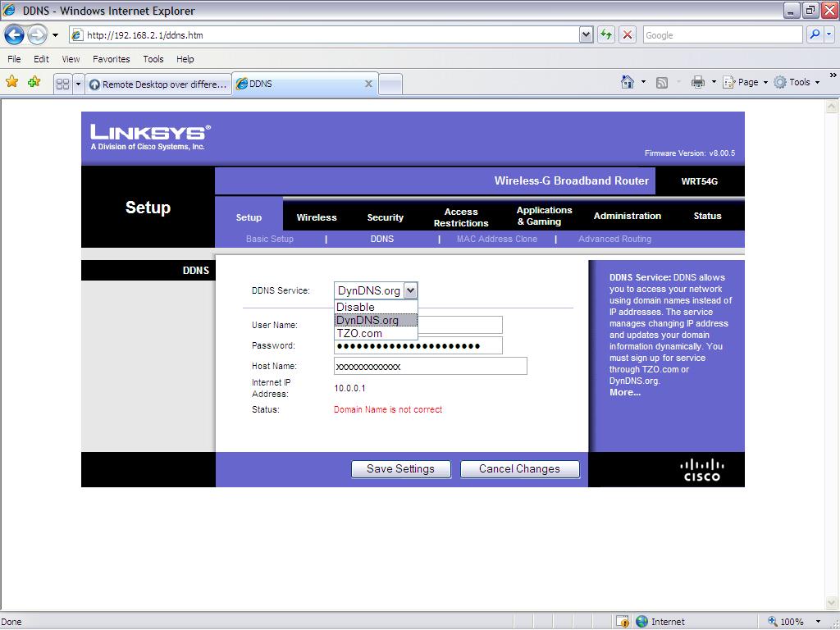Choose Disable in DDNS Service list
This screenshot has width=840, height=630.
(376, 307)
